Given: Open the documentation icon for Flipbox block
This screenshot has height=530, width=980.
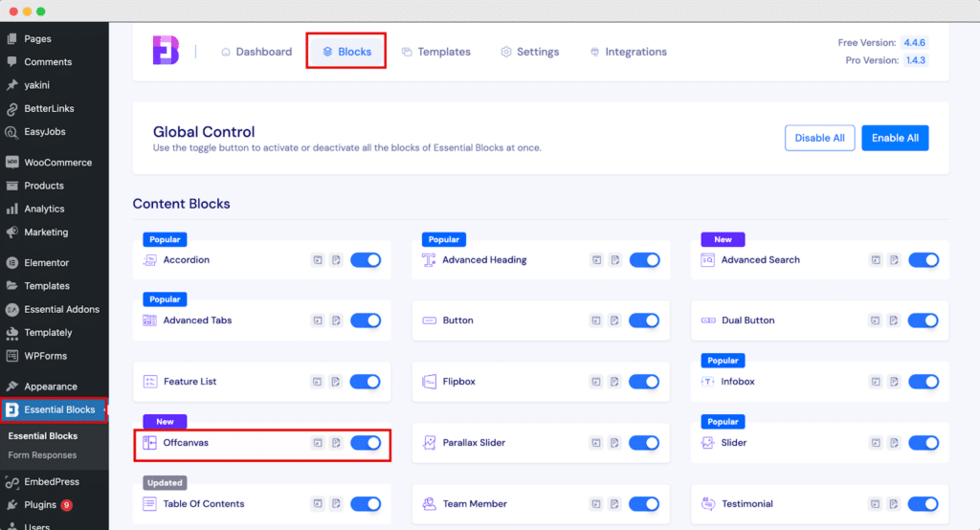Looking at the screenshot, I should [615, 382].
